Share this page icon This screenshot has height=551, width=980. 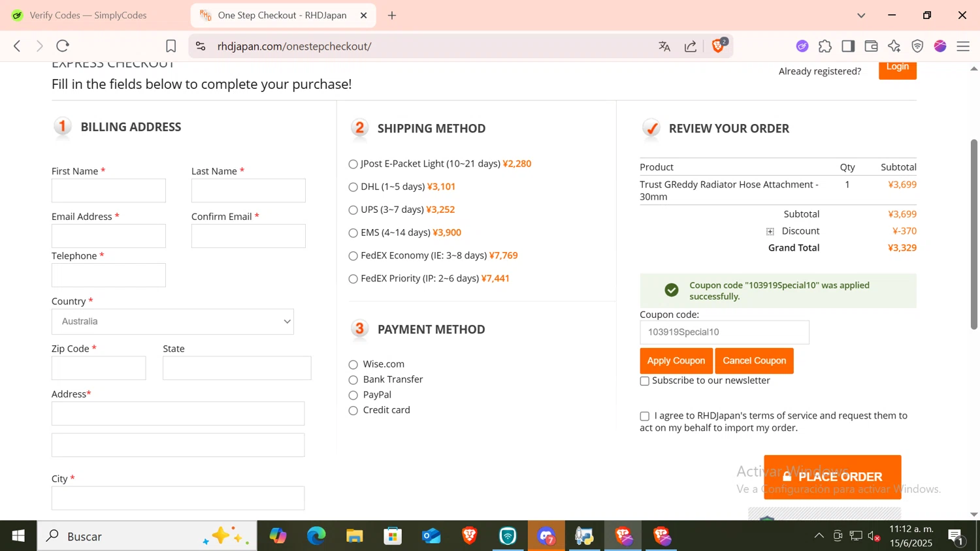(x=691, y=46)
